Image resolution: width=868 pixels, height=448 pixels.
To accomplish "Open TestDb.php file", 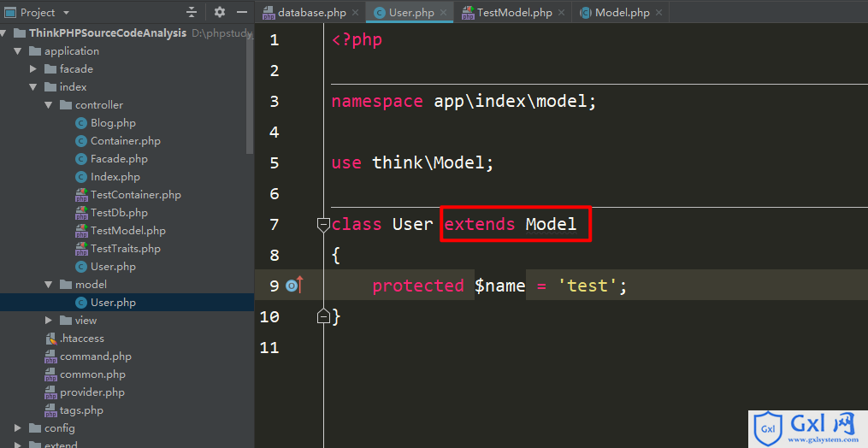I will [119, 213].
